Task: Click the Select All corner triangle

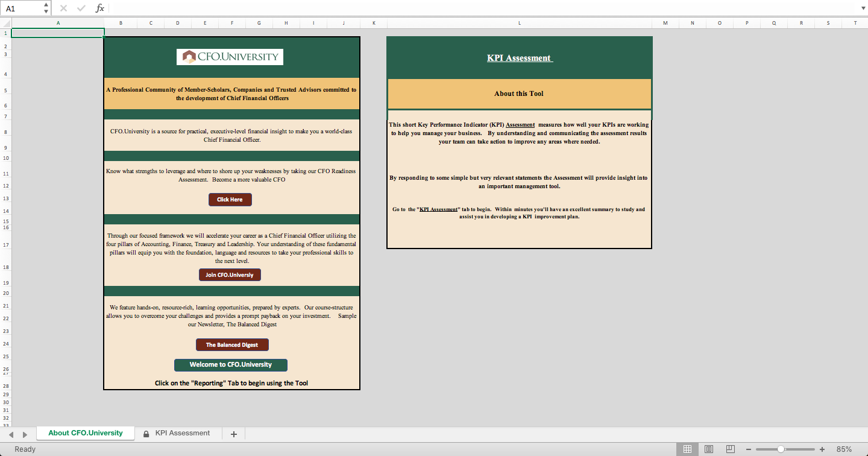Action: click(x=6, y=23)
